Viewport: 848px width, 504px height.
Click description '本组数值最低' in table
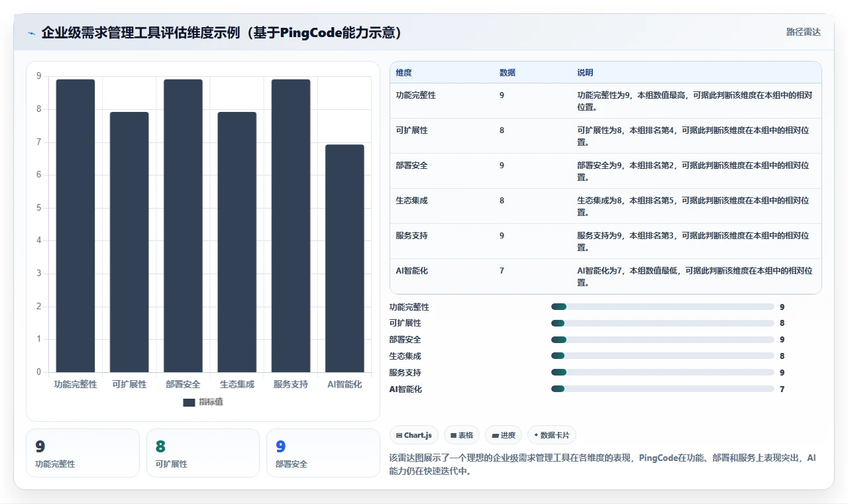tap(654, 271)
